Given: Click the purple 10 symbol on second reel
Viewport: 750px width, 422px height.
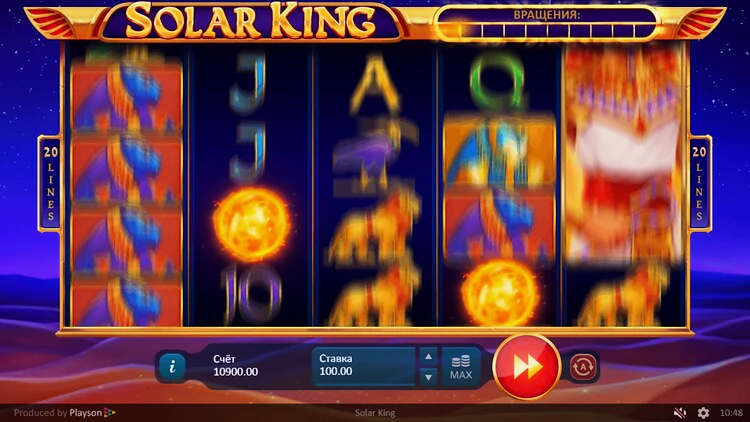Looking at the screenshot, I should pyautogui.click(x=252, y=294).
